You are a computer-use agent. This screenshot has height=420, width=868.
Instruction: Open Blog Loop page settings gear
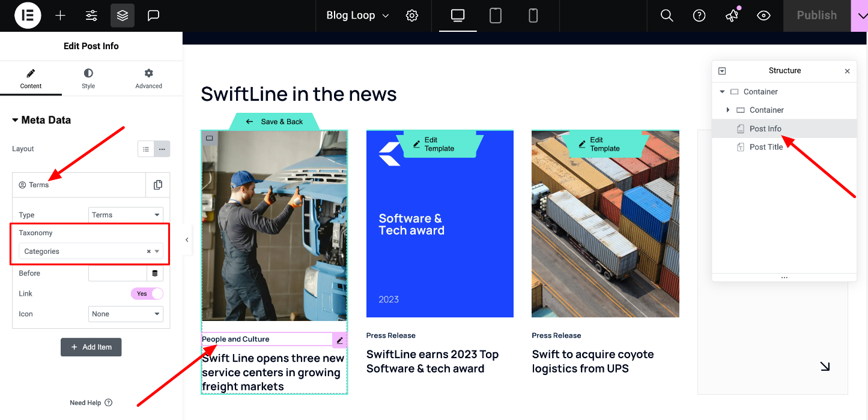pos(412,16)
